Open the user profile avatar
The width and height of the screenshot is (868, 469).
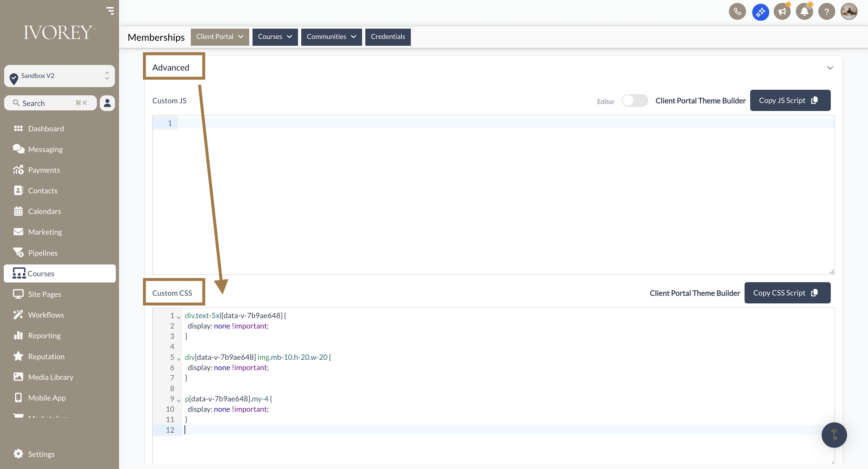click(x=849, y=12)
